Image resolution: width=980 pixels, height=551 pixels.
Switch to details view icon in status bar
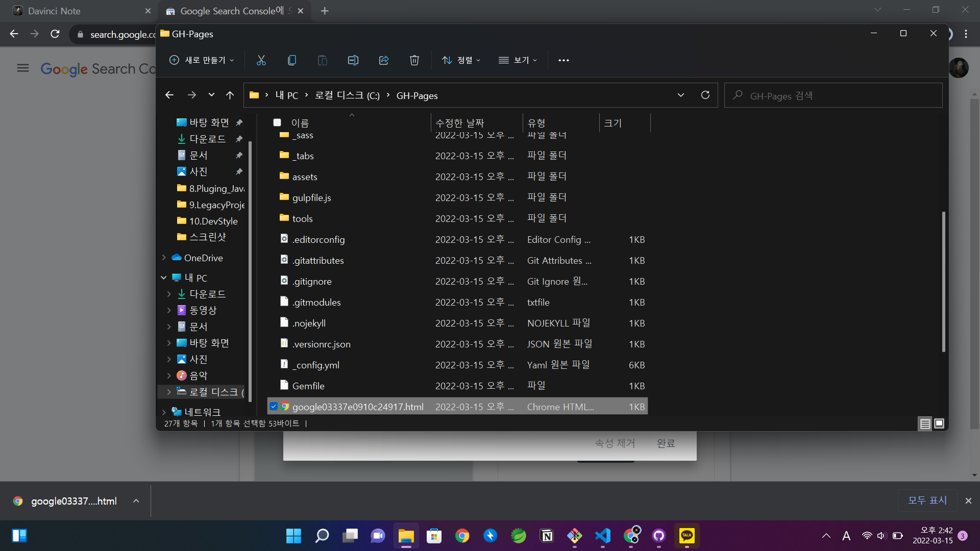[x=925, y=423]
